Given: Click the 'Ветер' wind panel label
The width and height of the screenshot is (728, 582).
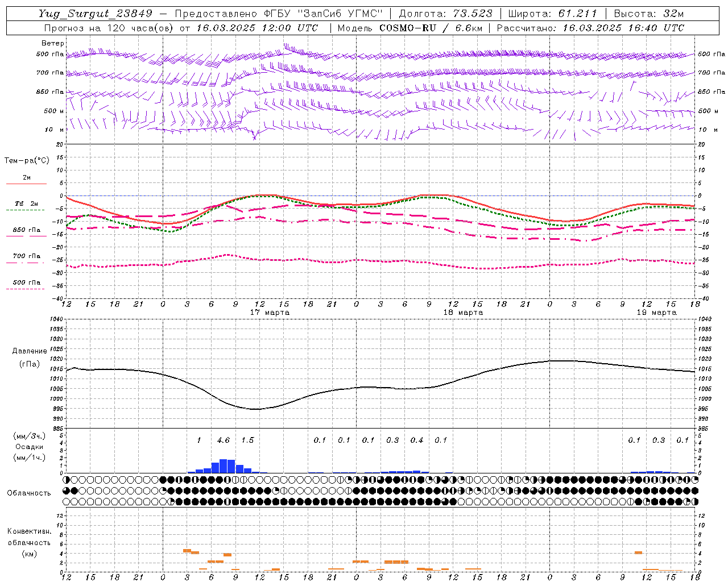Looking at the screenshot, I should [53, 43].
